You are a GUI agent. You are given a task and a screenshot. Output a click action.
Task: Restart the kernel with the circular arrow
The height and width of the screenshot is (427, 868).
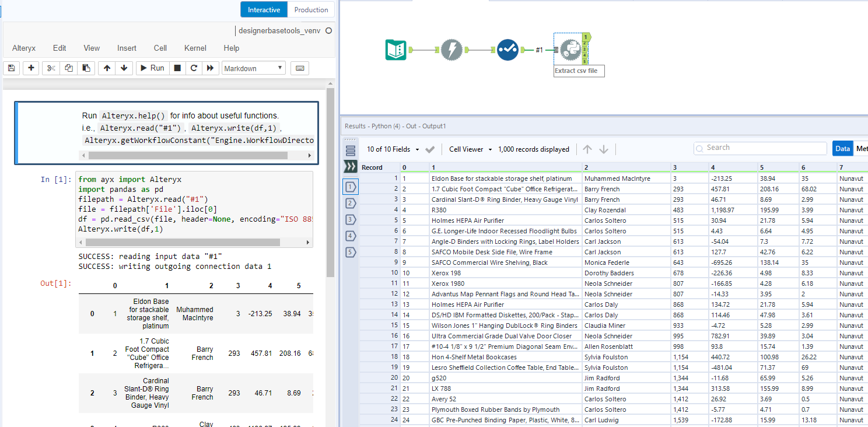click(x=194, y=68)
